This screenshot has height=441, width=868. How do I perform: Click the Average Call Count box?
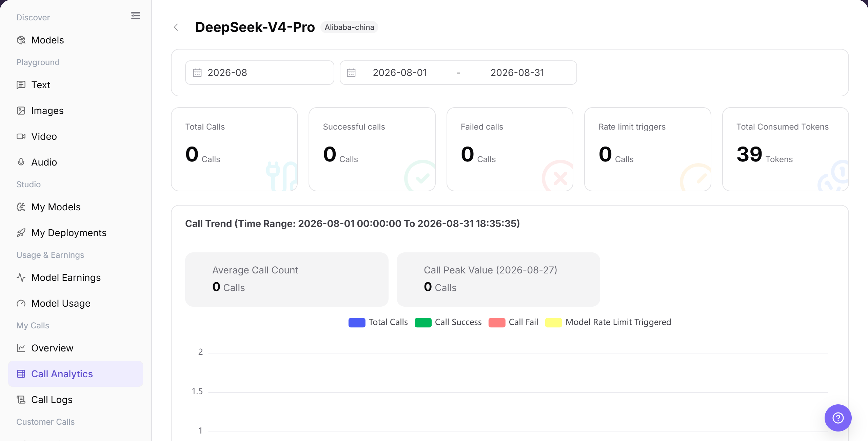click(287, 280)
